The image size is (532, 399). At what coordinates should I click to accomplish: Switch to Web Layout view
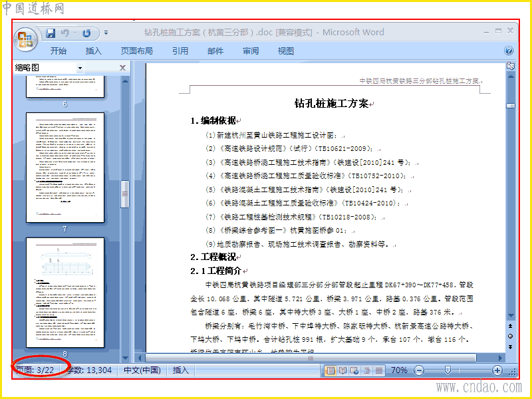(x=354, y=370)
